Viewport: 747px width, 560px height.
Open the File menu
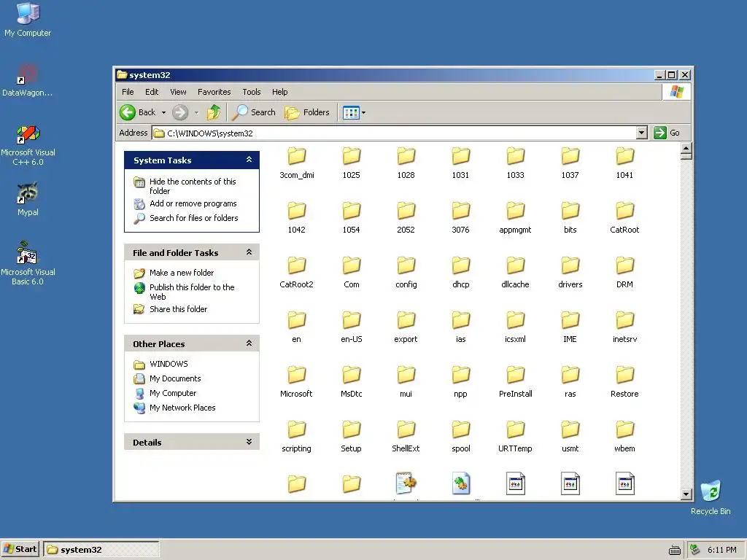click(128, 92)
